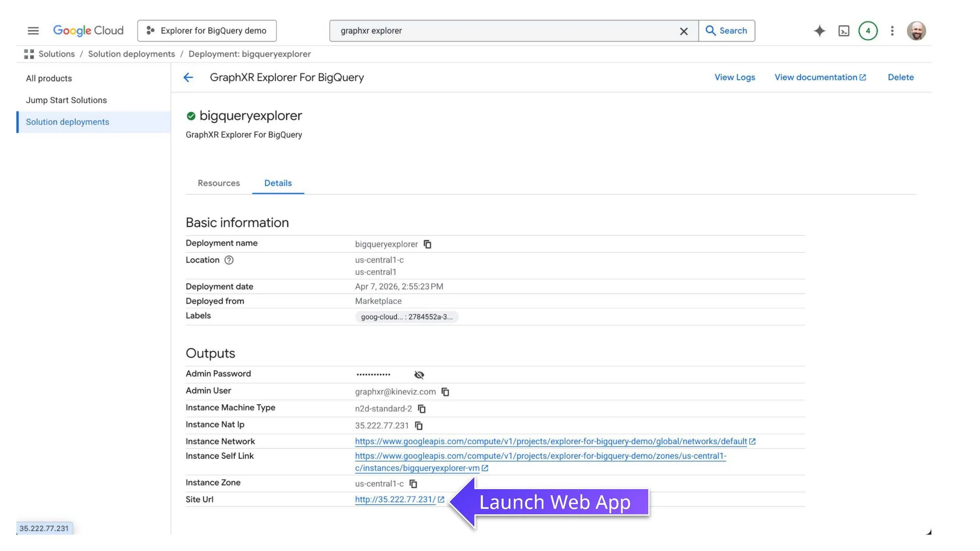Image resolution: width=980 pixels, height=551 pixels.
Task: Copy the deployment name bigqueryexplorer
Action: pyautogui.click(x=427, y=244)
